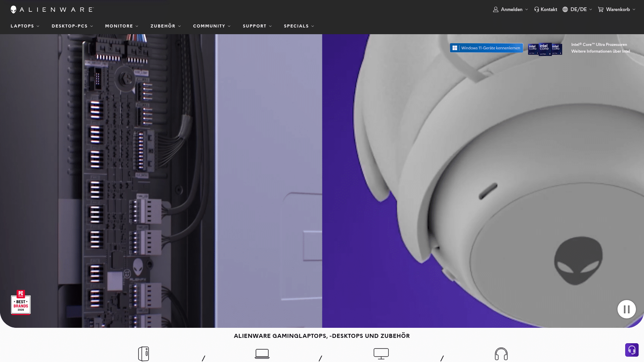Click the Anmelden sign-in link
The height and width of the screenshot is (362, 644).
(x=512, y=9)
